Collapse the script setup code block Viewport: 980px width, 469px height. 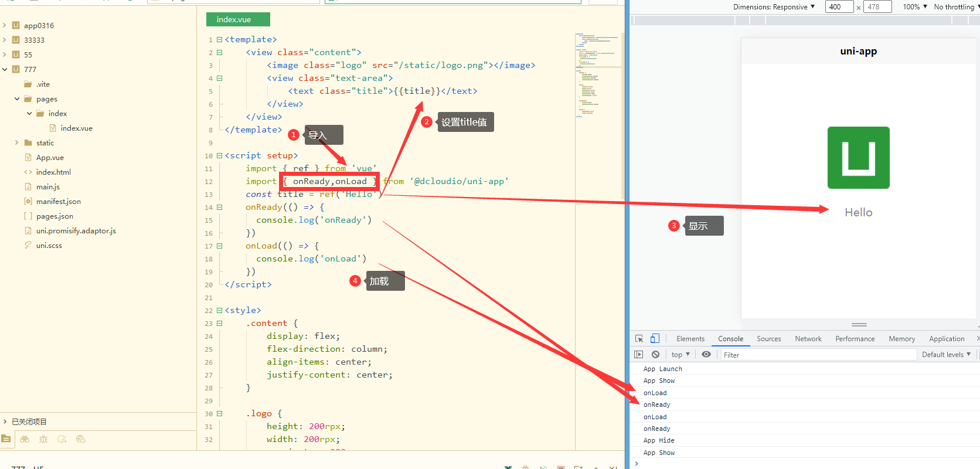[x=220, y=156]
